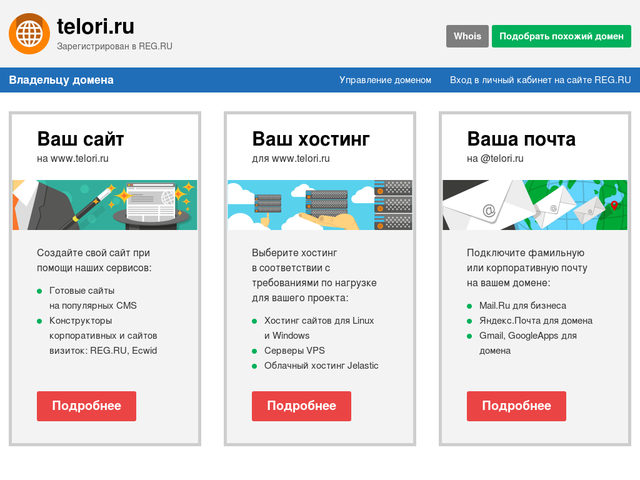Click Gmail, GoogleApps для домена item

528,343
